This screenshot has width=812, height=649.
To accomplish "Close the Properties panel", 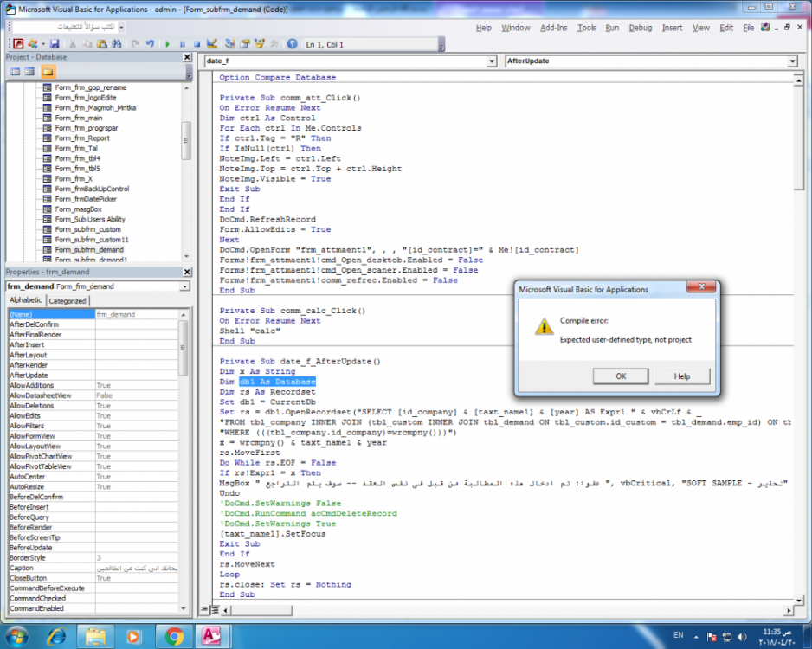I will [188, 272].
